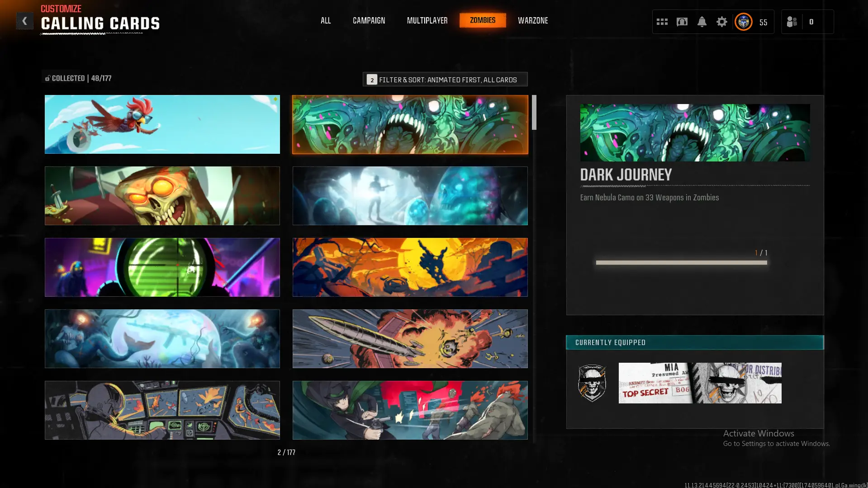Switch to the All tab
Screen dimensions: 868x488
click(325, 20)
